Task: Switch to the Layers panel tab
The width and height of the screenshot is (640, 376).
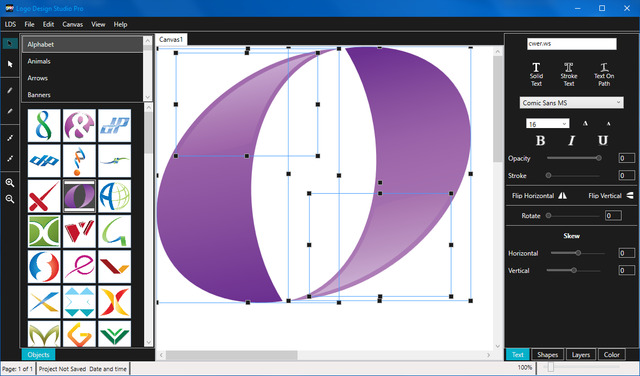Action: click(581, 354)
